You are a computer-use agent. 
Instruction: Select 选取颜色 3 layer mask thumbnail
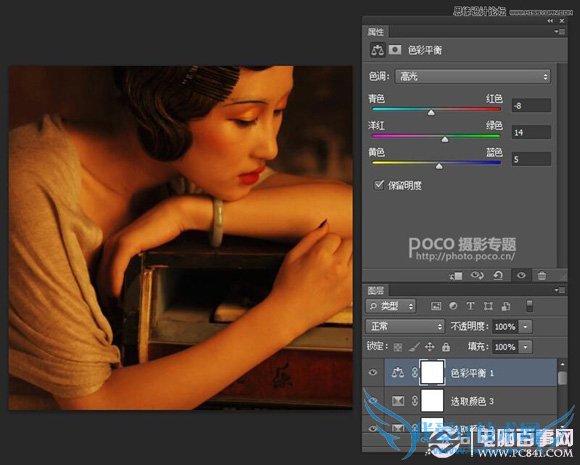pos(432,401)
